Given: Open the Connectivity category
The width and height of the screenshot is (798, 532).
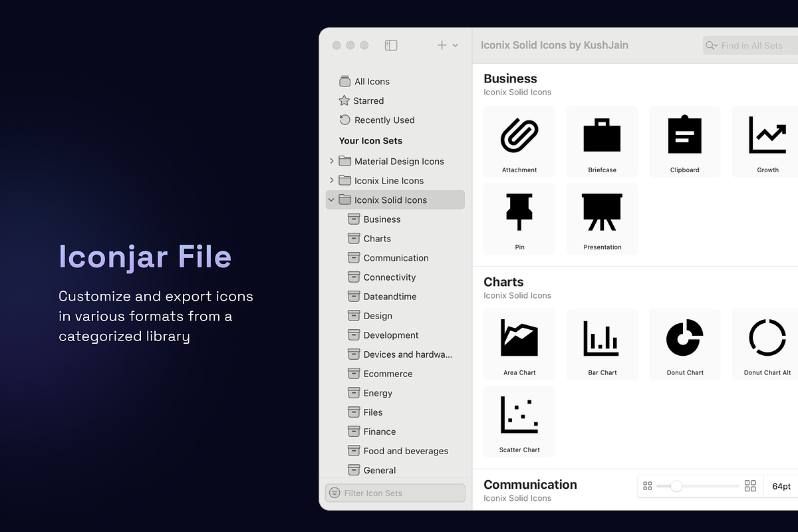Looking at the screenshot, I should (382, 277).
